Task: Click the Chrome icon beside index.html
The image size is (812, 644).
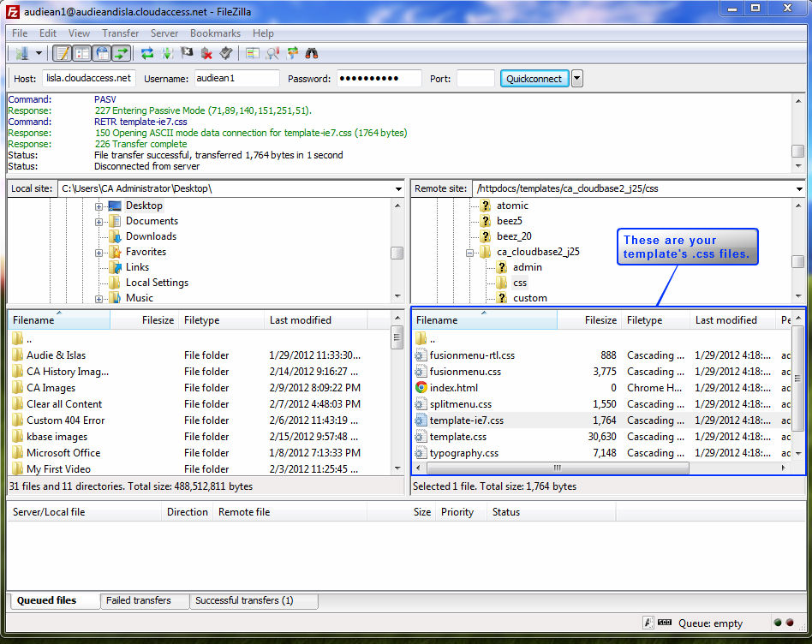Action: (x=421, y=388)
